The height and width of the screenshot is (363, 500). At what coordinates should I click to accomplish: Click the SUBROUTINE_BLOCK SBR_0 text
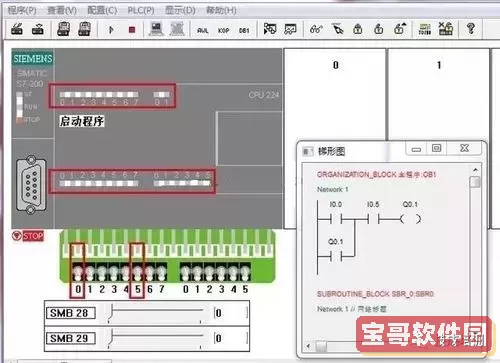tap(375, 294)
